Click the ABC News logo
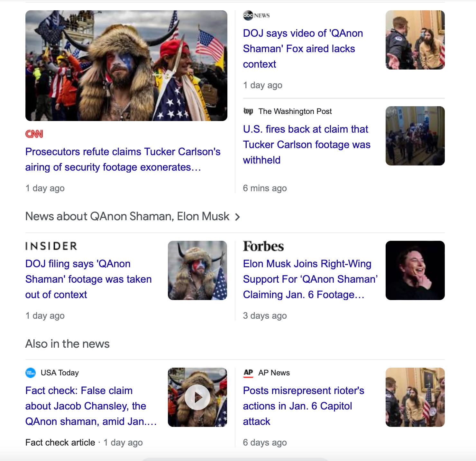Screen dimensions: 476x461 tap(256, 15)
